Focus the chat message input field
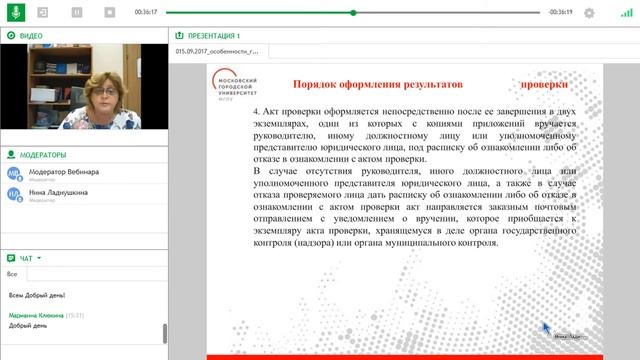 tap(97, 274)
